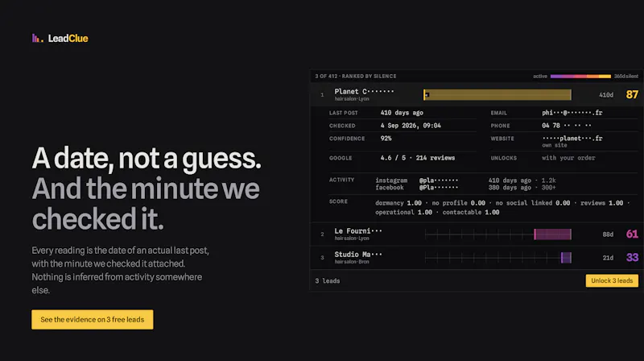Image resolution: width=644 pixels, height=361 pixels.
Task: Click the '365d silent' legend label
Action: click(x=626, y=76)
